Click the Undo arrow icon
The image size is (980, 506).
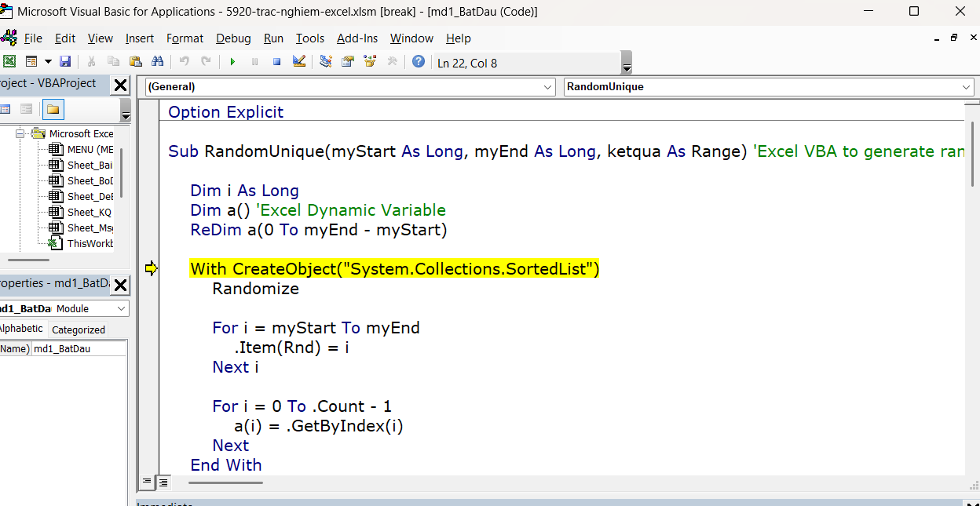[185, 61]
